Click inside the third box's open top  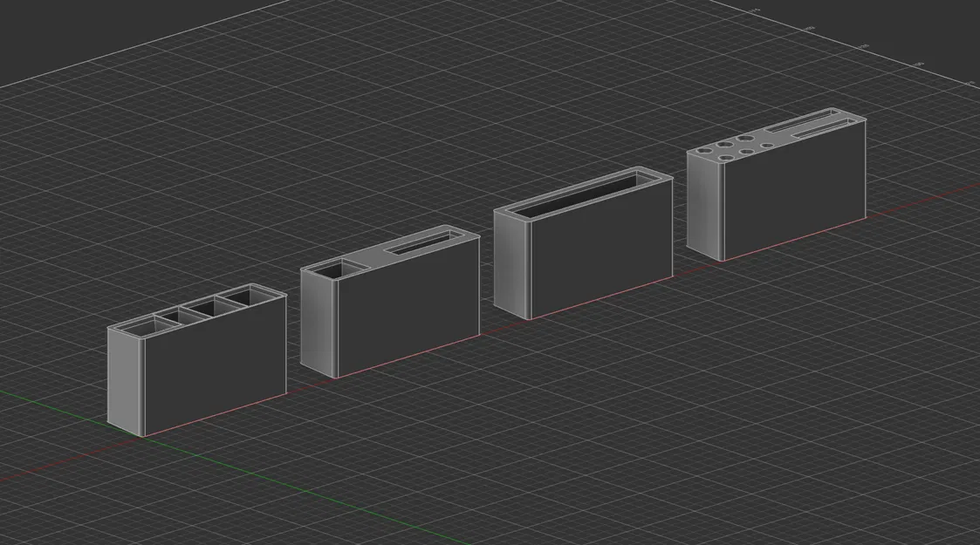576,196
